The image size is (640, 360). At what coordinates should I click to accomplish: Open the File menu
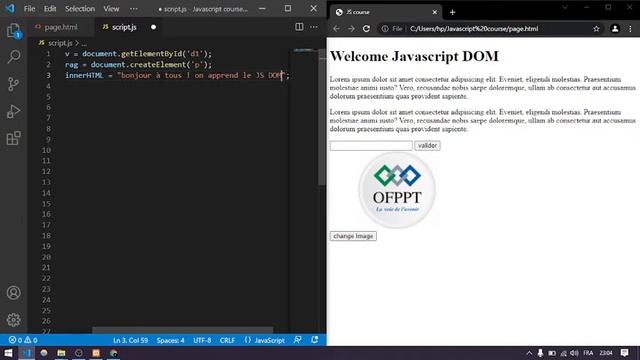(x=29, y=9)
